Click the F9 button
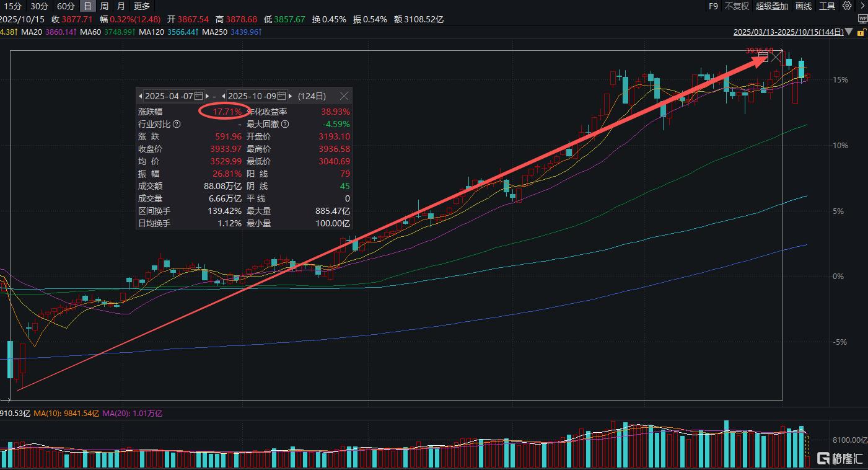 coord(713,6)
